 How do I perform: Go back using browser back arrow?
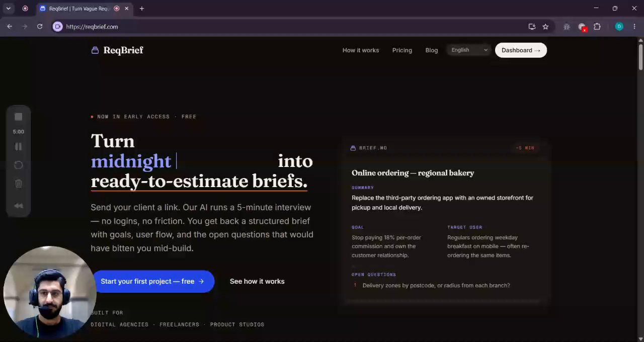10,27
